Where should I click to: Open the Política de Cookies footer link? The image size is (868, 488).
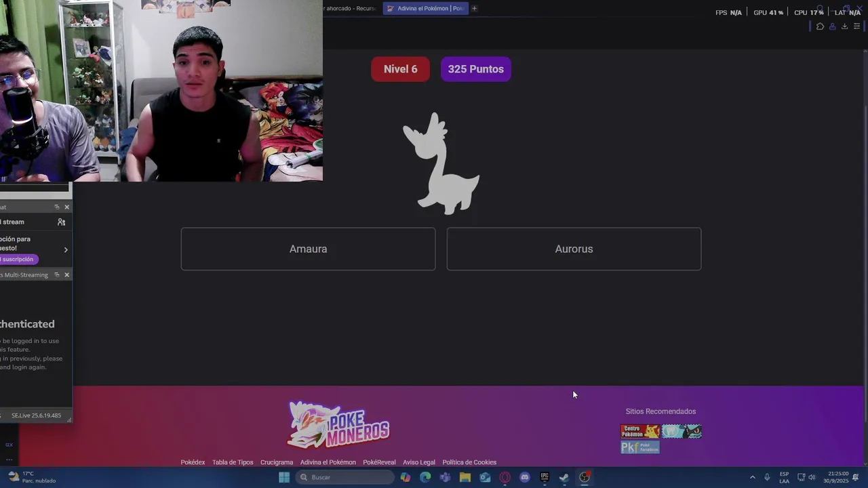469,462
